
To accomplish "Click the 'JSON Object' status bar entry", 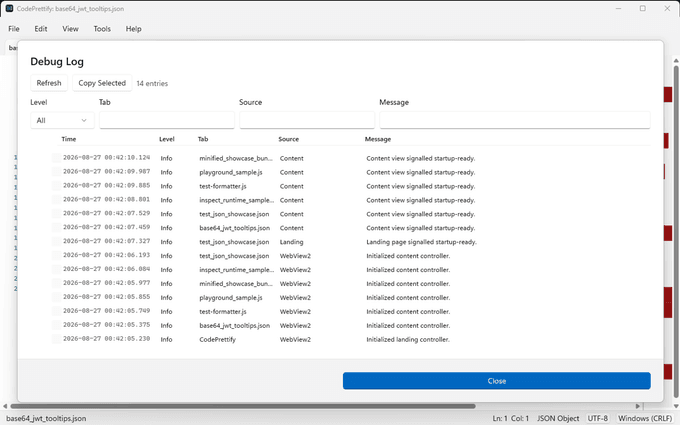I will point(558,418).
